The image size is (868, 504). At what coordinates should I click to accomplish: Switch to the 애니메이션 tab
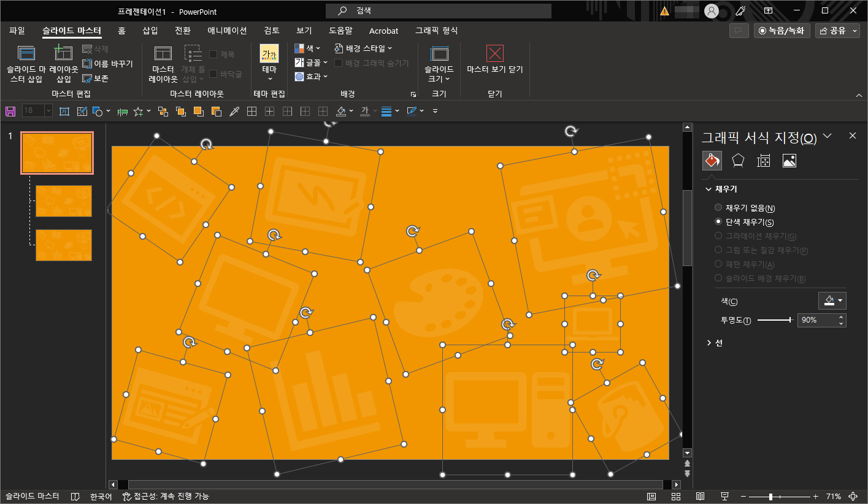click(227, 31)
